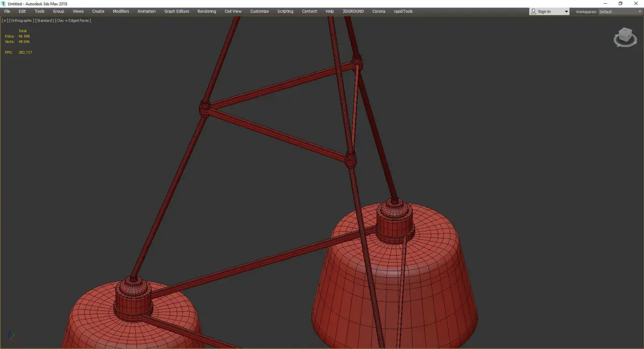Open the Graph Editors menu
This screenshot has width=644, height=349.
pyautogui.click(x=177, y=11)
